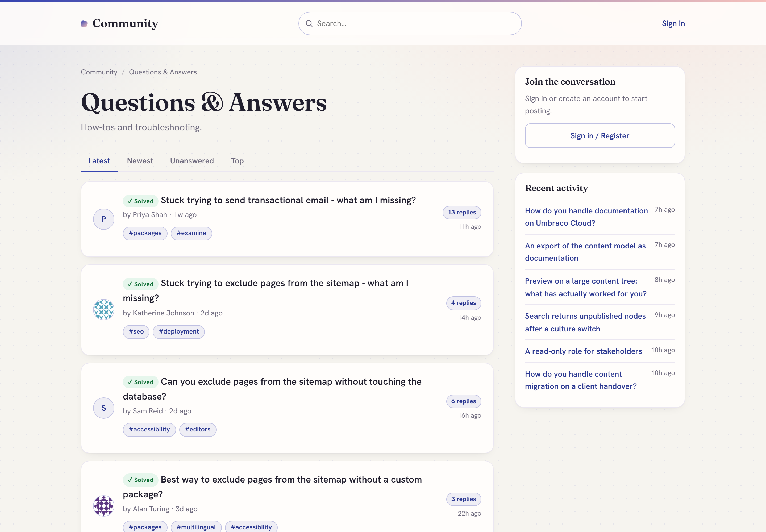
Task: Open transactional email question thread
Action: point(288,200)
